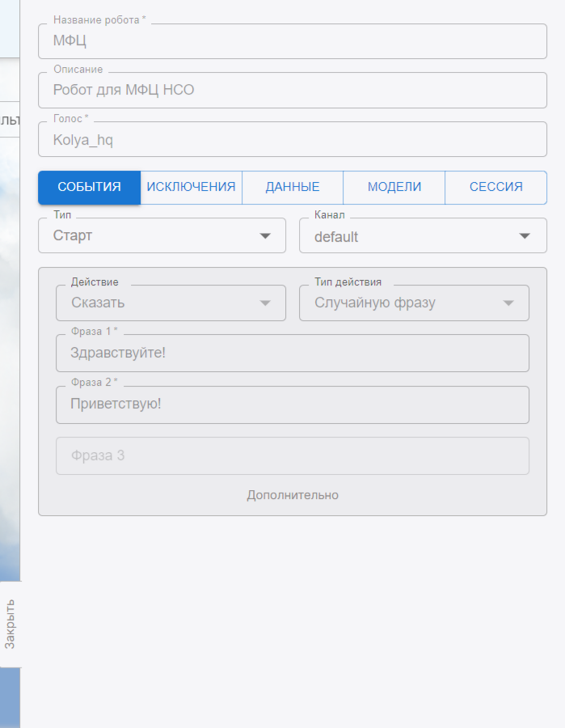Focus the Название робота field
The image size is (565, 728).
(x=293, y=41)
